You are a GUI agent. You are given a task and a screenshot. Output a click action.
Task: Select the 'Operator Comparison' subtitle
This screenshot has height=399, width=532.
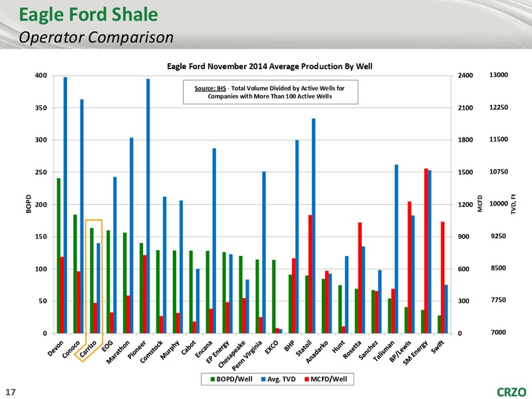point(96,37)
